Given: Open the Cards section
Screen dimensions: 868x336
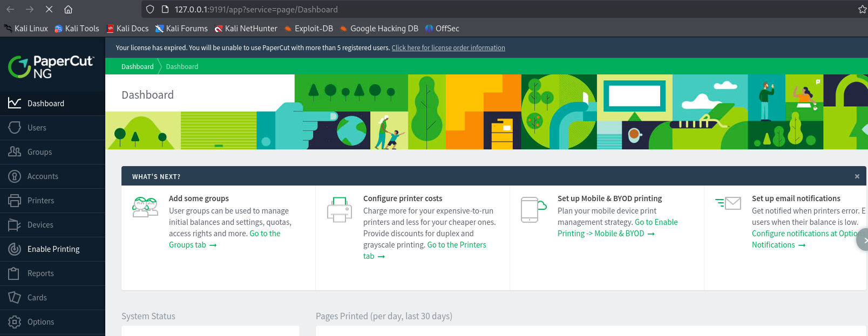Looking at the screenshot, I should (x=52, y=297).
